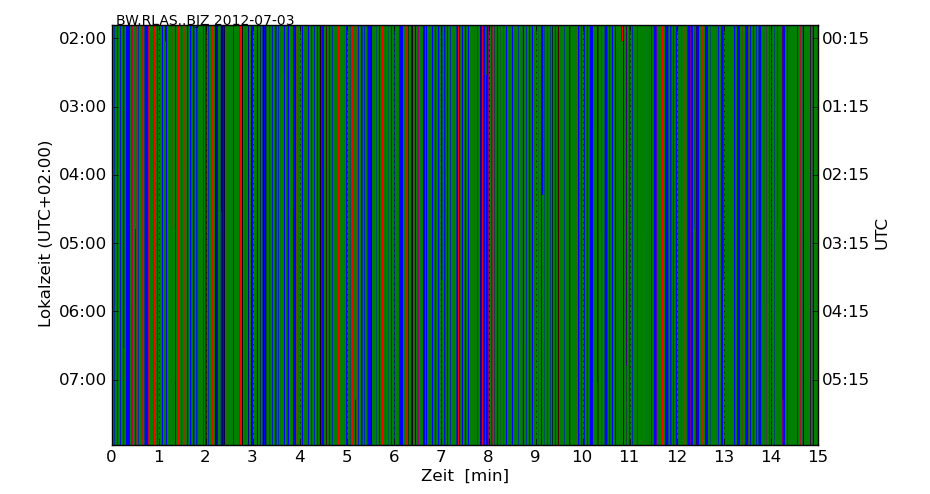
Task: Select the 06:00 local time tick label
Action: 82,311
